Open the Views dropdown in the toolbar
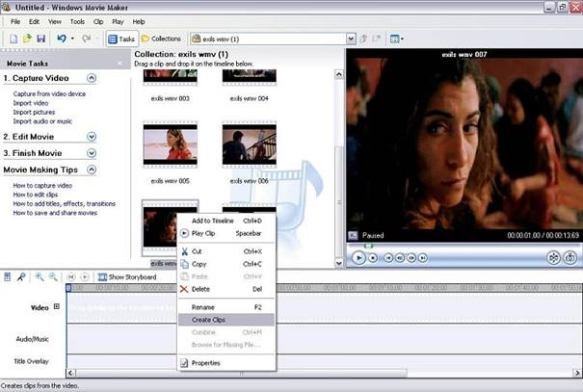Viewport: 583px width, 392px height. (397, 39)
